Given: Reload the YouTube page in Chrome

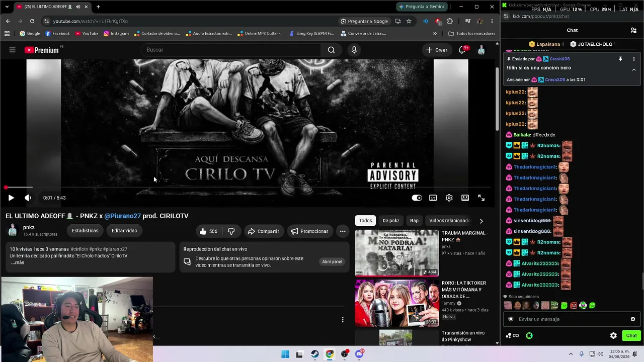Looking at the screenshot, I should pos(32,21).
